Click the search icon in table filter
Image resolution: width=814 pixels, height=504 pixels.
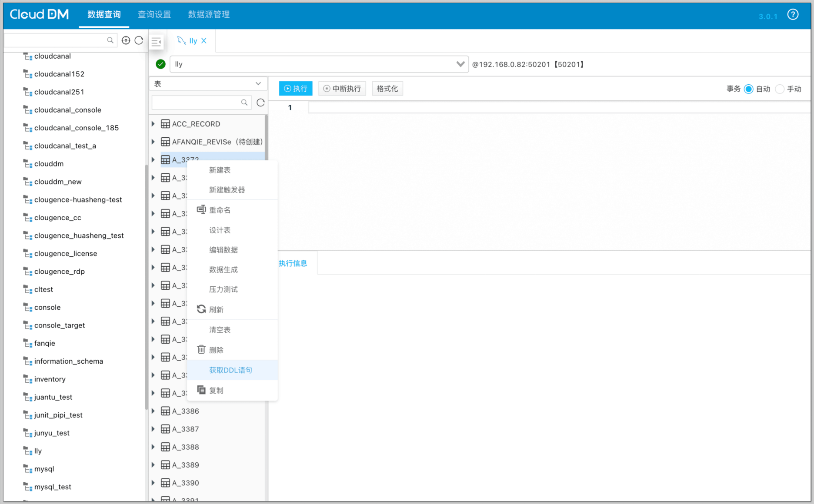click(x=244, y=103)
